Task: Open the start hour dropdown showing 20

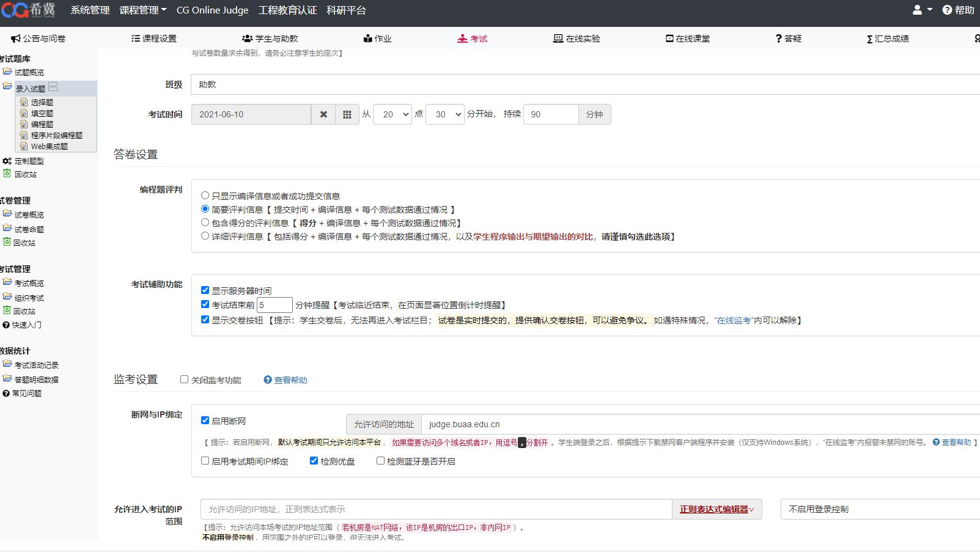Action: (392, 114)
